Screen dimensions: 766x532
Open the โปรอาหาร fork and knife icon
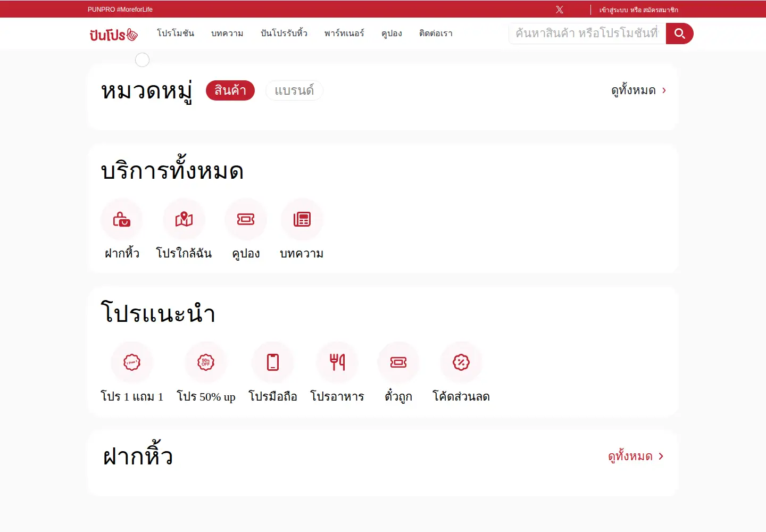(x=337, y=362)
